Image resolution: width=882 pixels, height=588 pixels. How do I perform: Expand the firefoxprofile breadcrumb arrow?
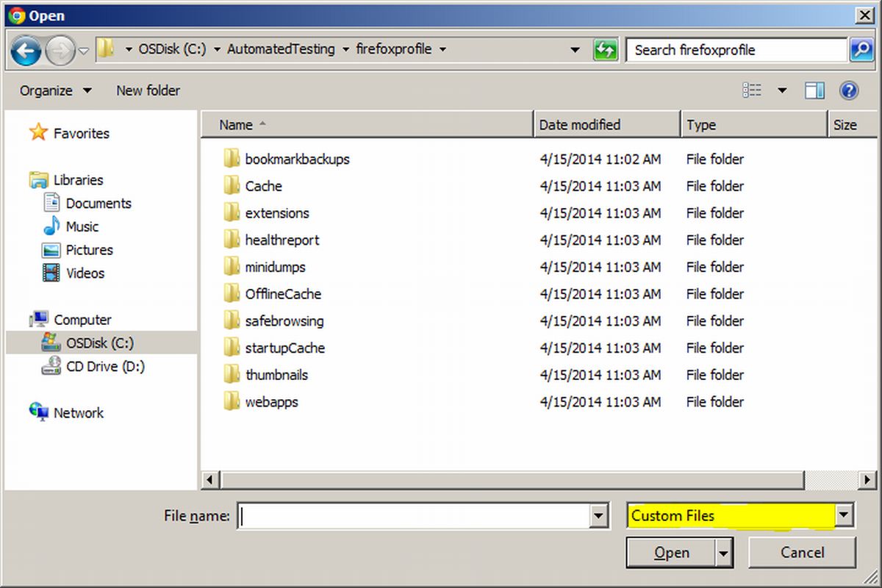pos(443,49)
